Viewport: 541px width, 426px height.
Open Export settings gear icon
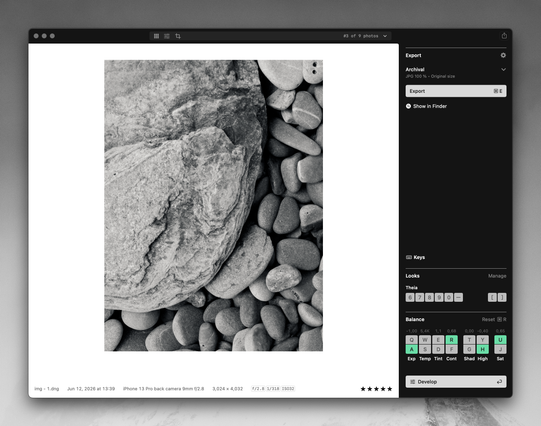[x=503, y=55]
